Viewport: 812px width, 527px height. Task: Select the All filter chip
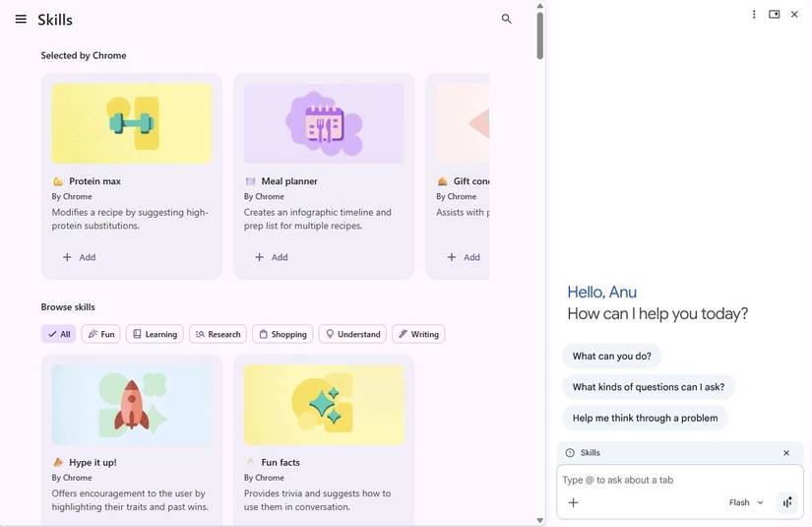[58, 334]
